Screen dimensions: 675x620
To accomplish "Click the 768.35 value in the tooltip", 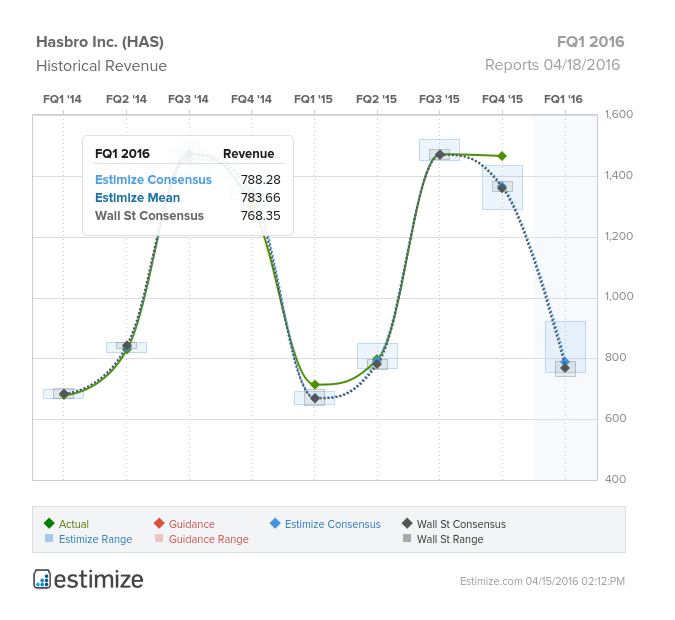I will tap(260, 216).
